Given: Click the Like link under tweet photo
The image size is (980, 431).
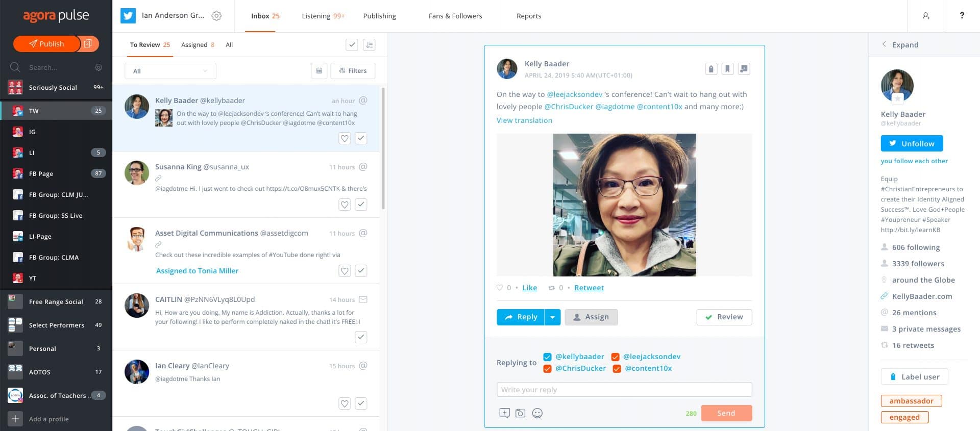Looking at the screenshot, I should (529, 288).
